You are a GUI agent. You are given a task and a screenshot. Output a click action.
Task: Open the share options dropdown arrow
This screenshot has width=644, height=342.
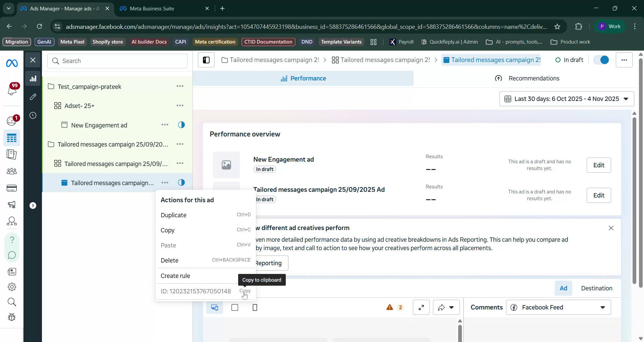(x=452, y=307)
